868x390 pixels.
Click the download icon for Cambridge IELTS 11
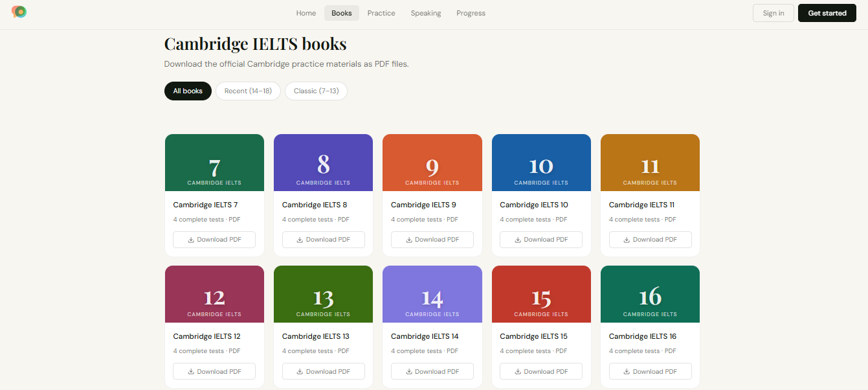click(x=627, y=240)
